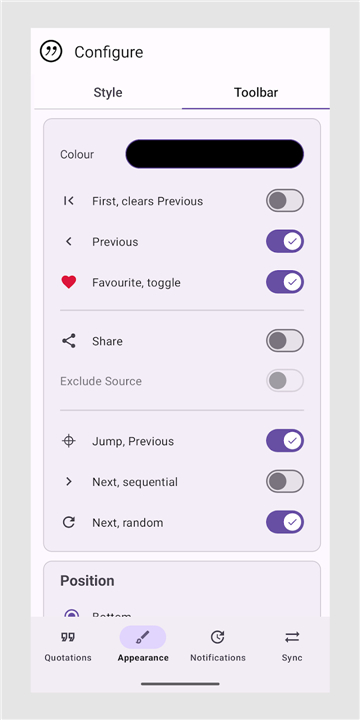Viewport: 360px width, 720px height.
Task: Select the Toolbar tab
Action: [x=256, y=92]
